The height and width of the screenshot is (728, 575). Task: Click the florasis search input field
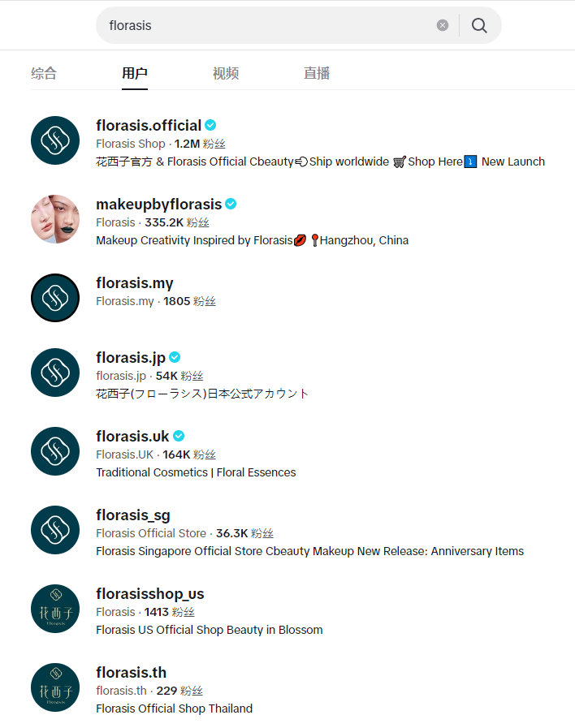point(268,25)
